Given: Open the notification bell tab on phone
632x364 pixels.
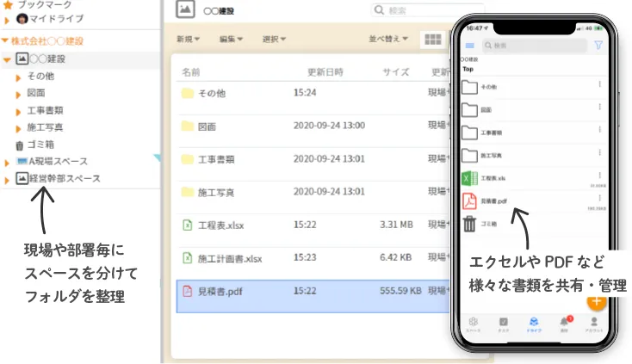Looking at the screenshot, I should [x=565, y=323].
